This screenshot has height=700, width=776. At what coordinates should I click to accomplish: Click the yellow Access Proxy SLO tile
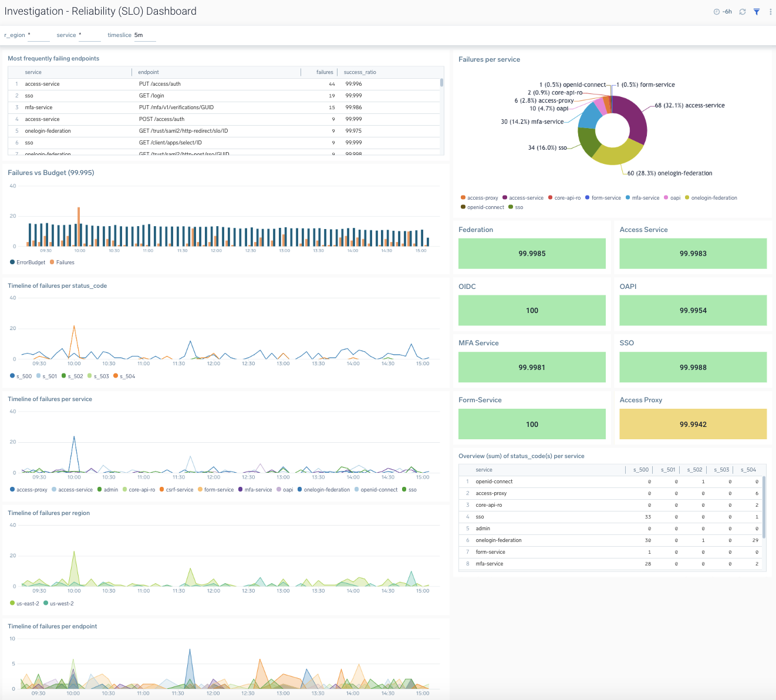[x=693, y=423]
